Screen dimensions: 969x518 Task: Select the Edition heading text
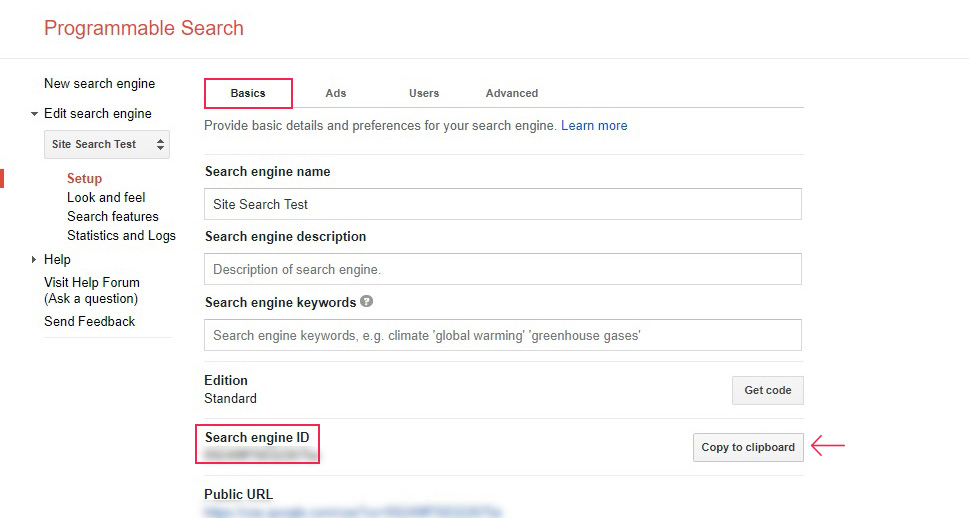point(226,380)
